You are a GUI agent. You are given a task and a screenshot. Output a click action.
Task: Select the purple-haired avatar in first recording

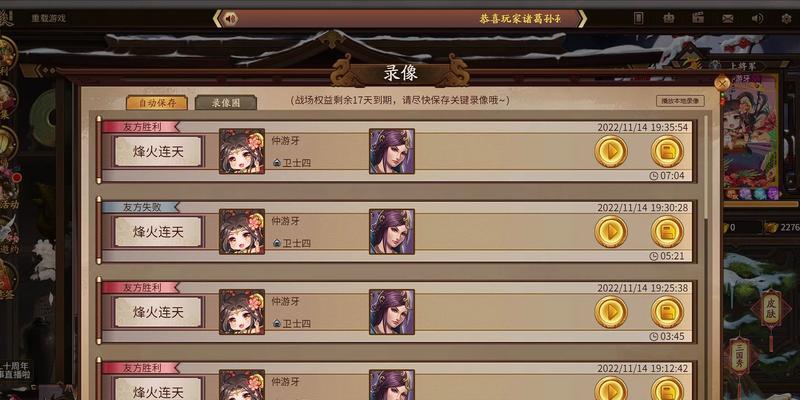point(392,152)
